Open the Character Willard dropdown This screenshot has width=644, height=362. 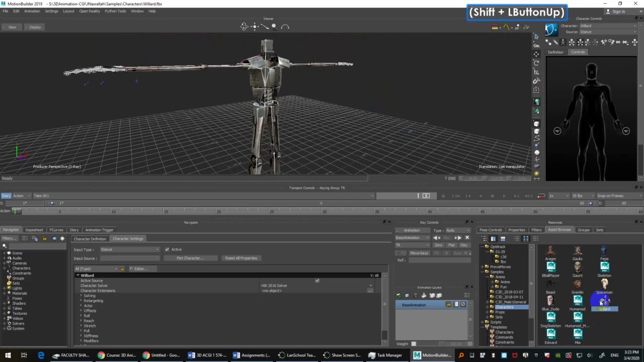pyautogui.click(x=608, y=26)
